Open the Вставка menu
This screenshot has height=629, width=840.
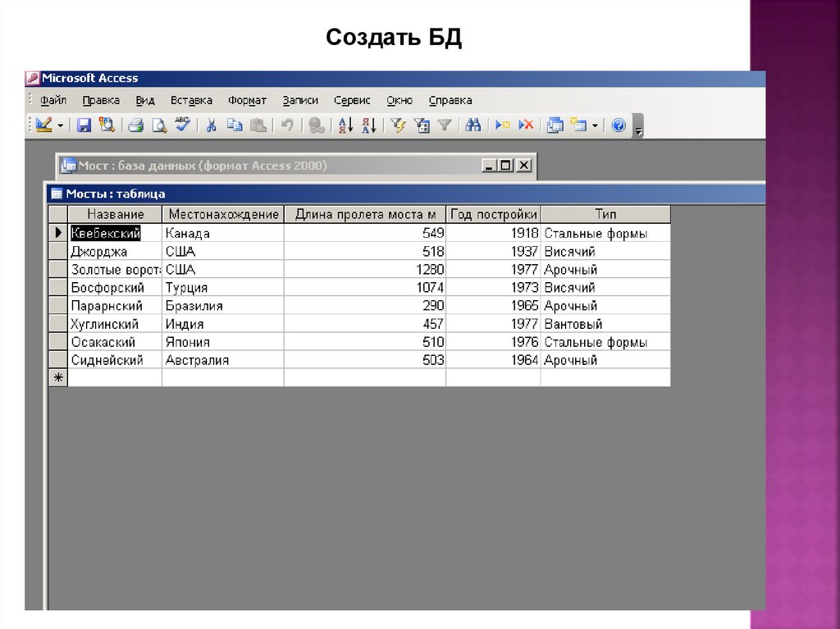click(191, 100)
